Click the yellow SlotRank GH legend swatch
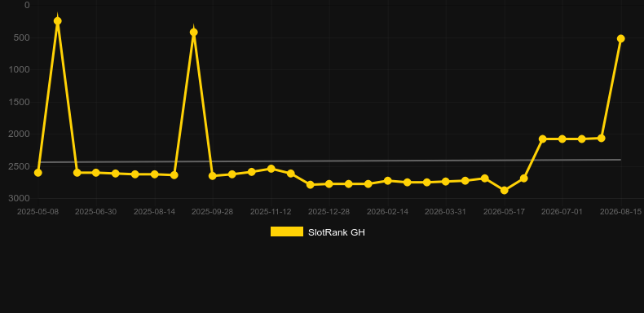644x313 pixels. point(287,231)
